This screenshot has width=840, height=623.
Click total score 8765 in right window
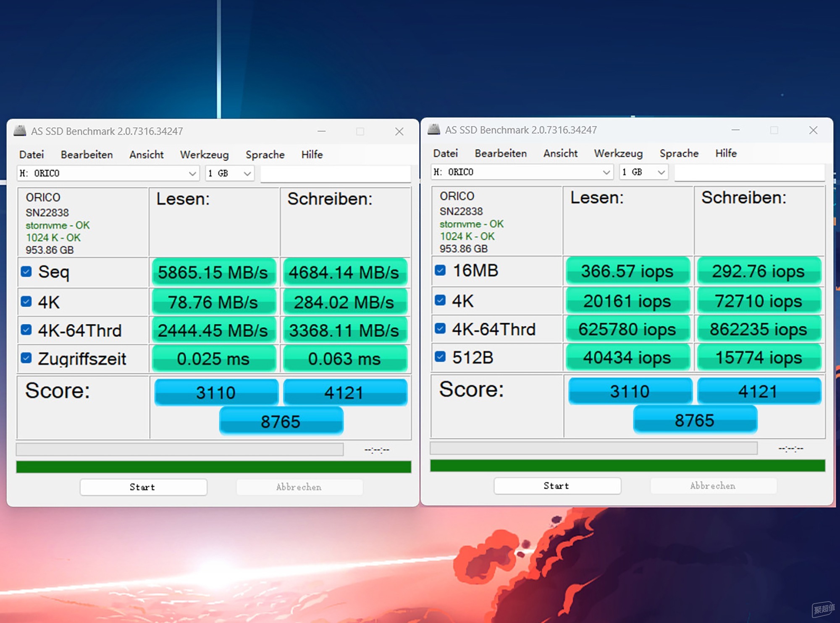pyautogui.click(x=695, y=420)
